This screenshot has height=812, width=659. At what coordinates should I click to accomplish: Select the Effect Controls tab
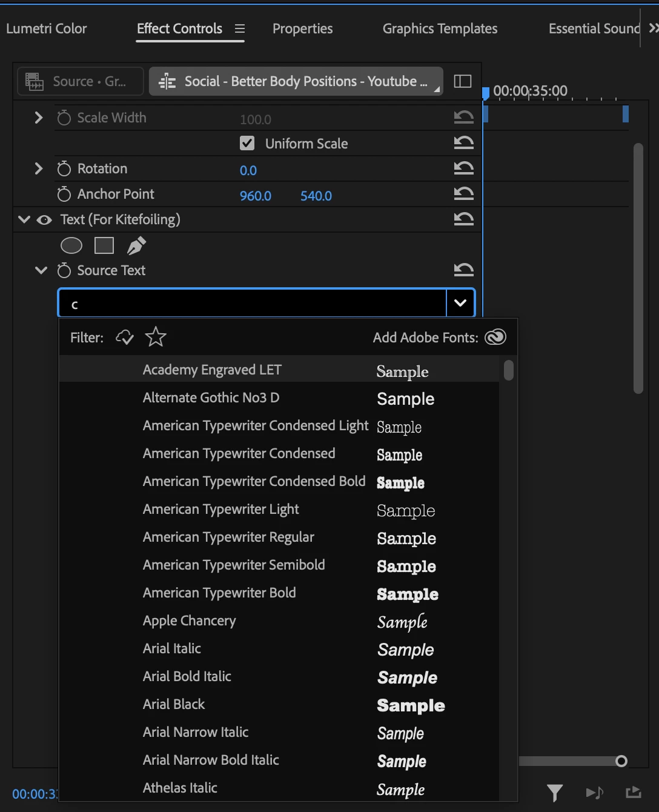[179, 28]
